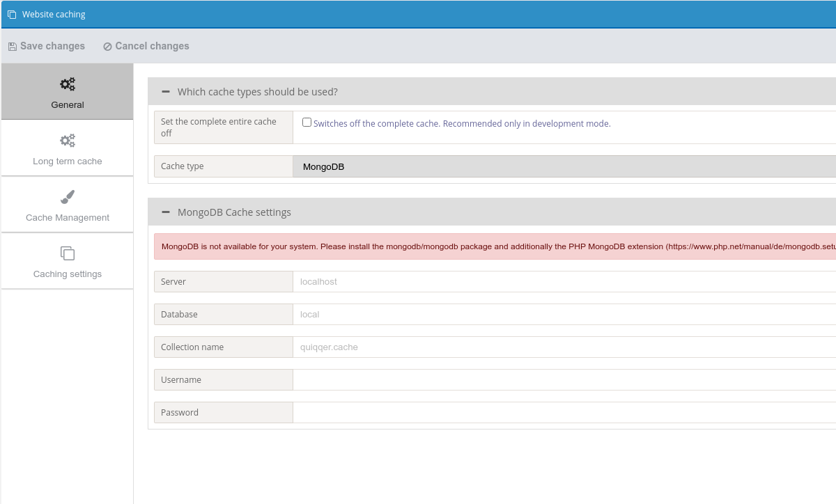Screen dimensions: 836x504
Task: Open the Cache type MongoDB dropdown
Action: [x=564, y=166]
